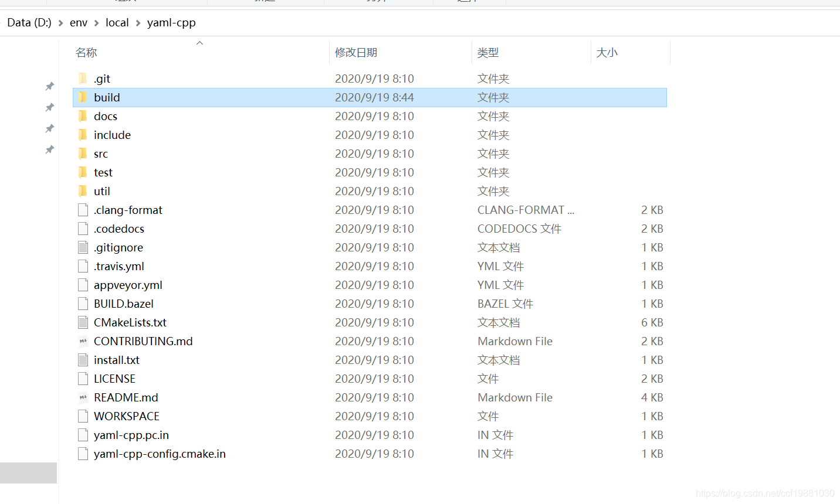The image size is (840, 504).
Task: Unpin the first quick access item
Action: [x=49, y=86]
